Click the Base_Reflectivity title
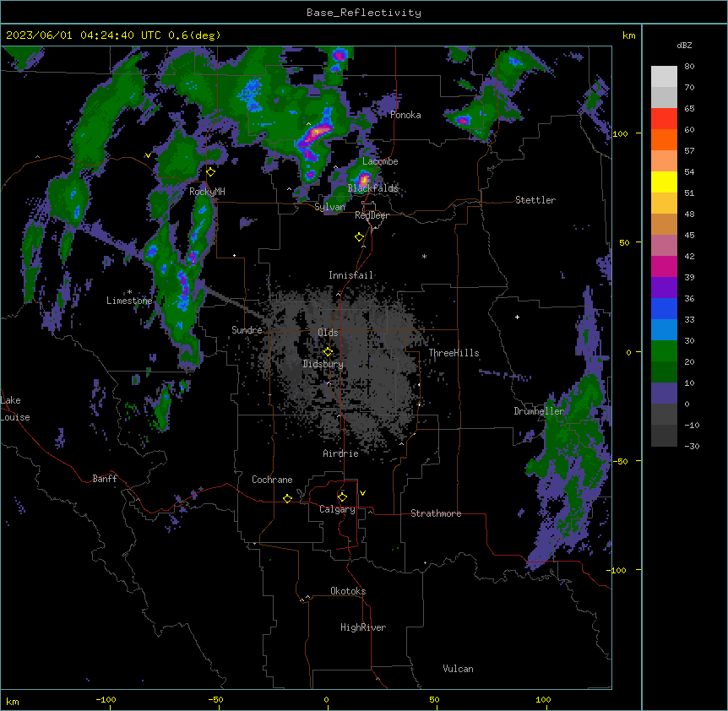The width and height of the screenshot is (728, 711). point(364,13)
